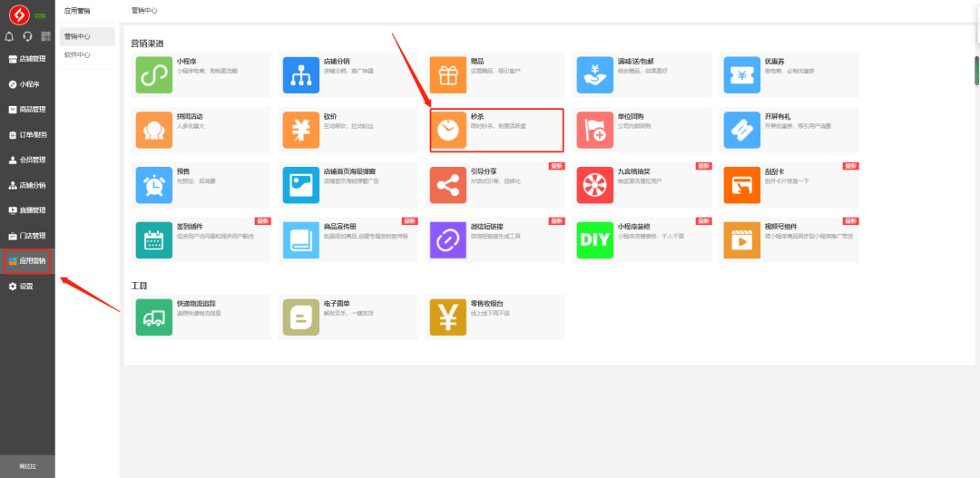Click the 优惠券 card title
This screenshot has width=980, height=478.
click(x=774, y=62)
